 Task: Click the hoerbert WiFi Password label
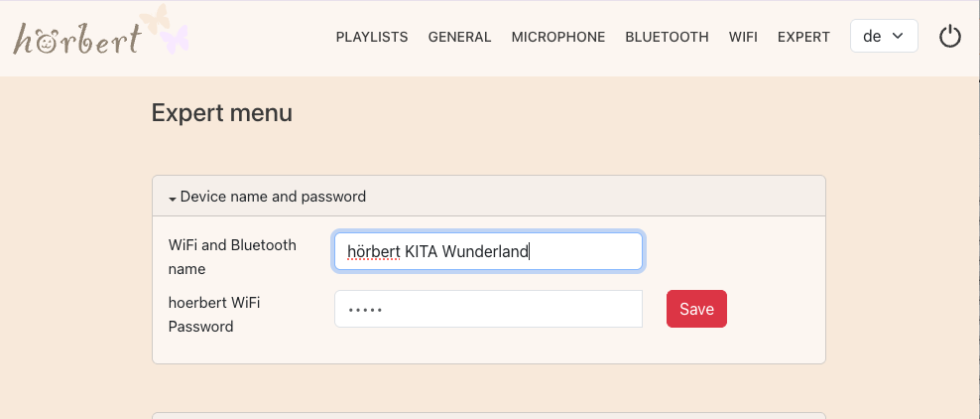point(214,314)
